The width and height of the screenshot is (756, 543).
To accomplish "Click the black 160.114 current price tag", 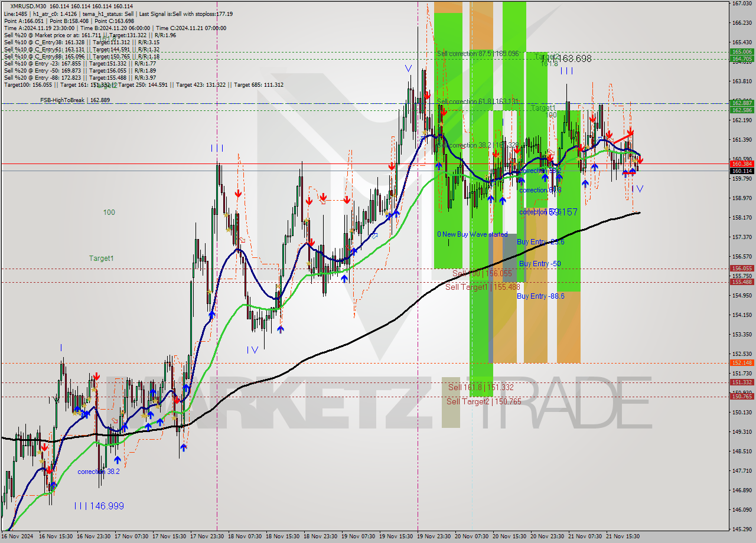I will [742, 171].
